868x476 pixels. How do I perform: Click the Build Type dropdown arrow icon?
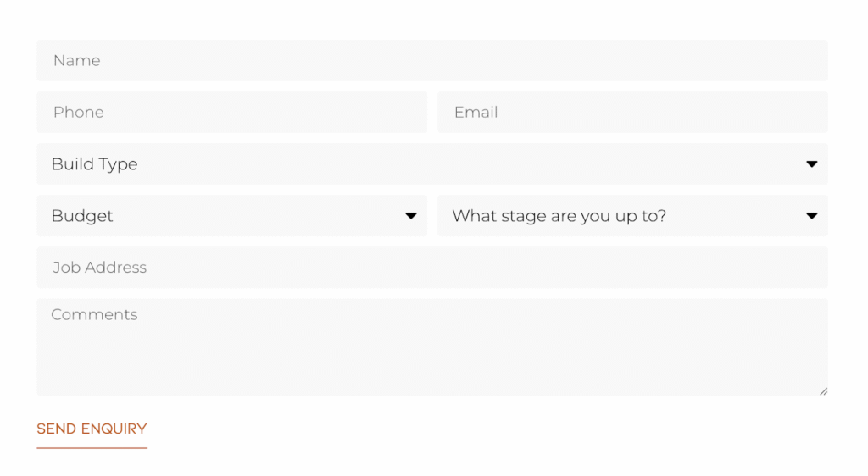tap(811, 164)
